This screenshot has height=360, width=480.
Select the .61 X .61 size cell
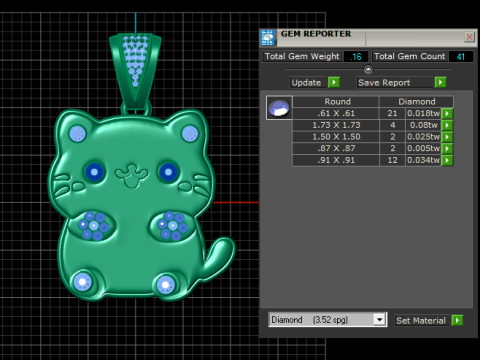click(x=336, y=113)
